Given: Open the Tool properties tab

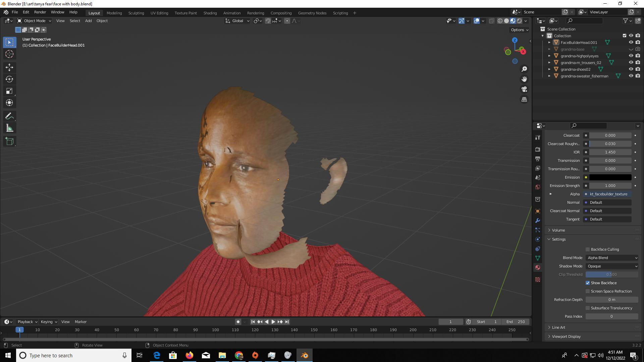Looking at the screenshot, I should 538,137.
